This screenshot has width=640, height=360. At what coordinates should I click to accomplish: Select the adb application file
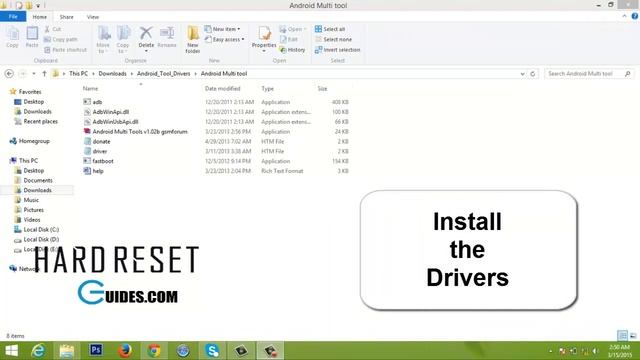tap(97, 102)
